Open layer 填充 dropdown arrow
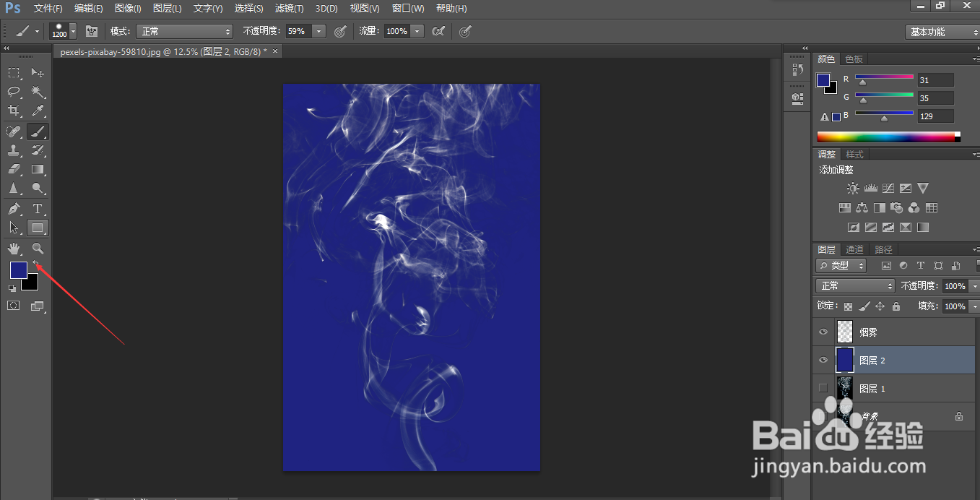The image size is (980, 500). [x=974, y=306]
